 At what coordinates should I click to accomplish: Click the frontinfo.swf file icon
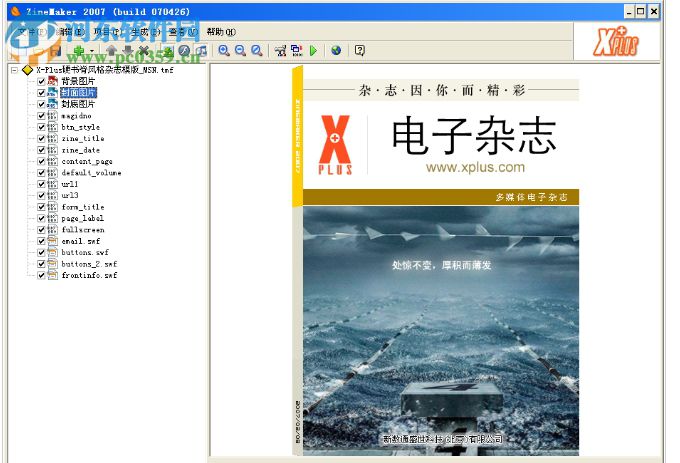(x=52, y=275)
